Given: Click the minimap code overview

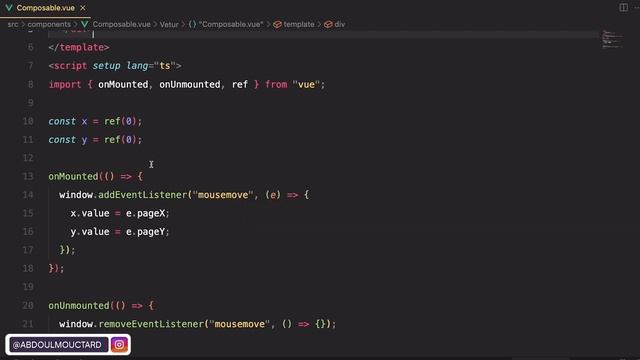Looking at the screenshot, I should pos(612,40).
